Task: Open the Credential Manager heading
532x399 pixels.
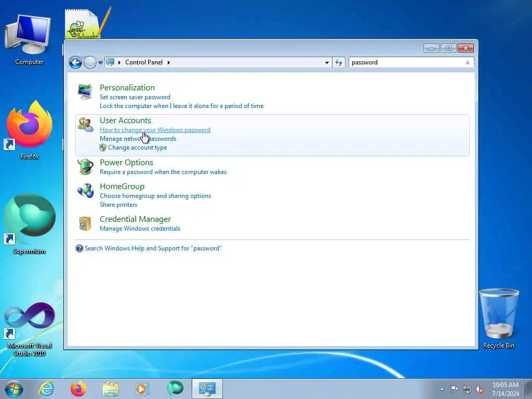Action: (136, 219)
